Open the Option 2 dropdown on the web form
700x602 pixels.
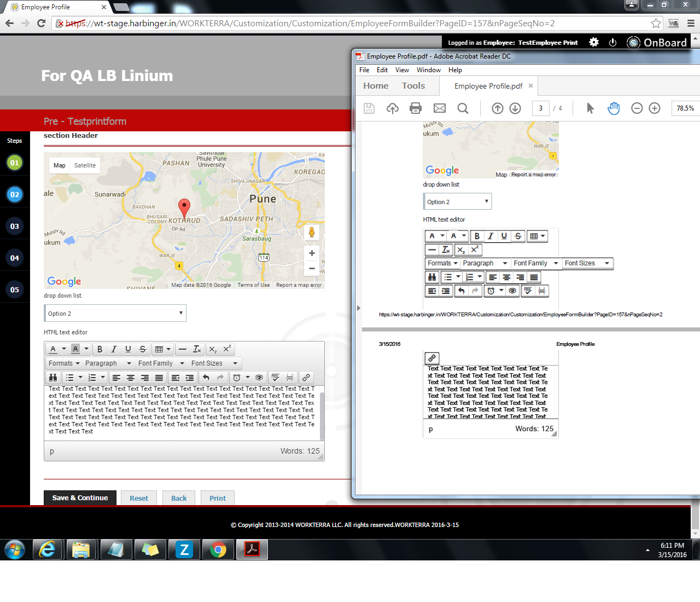coord(115,313)
